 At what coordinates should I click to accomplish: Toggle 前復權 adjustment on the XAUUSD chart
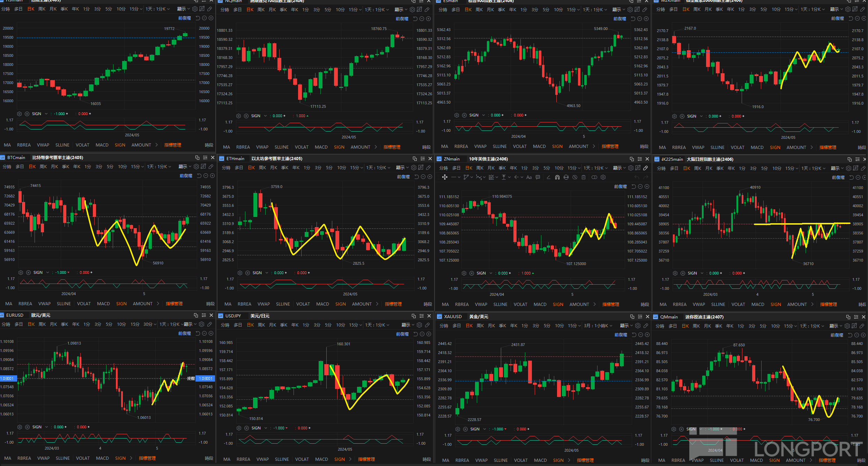tap(621, 335)
